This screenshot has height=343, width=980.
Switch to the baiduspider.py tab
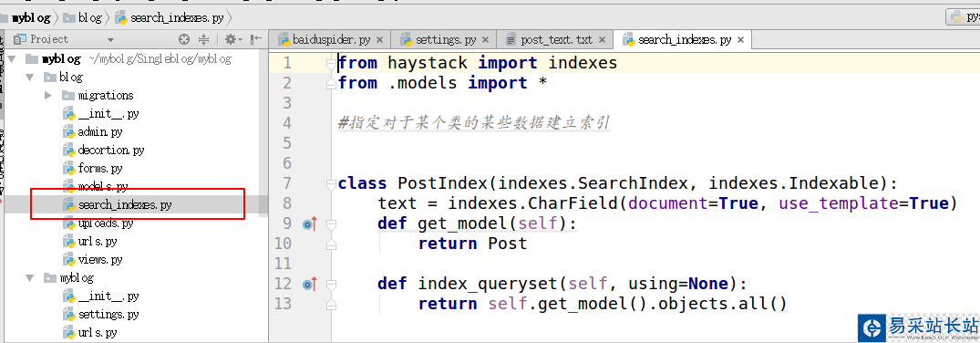pos(331,39)
